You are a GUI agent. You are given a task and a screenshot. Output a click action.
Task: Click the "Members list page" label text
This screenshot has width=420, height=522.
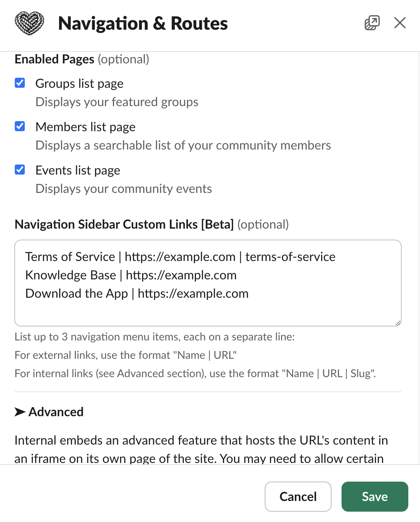point(85,127)
